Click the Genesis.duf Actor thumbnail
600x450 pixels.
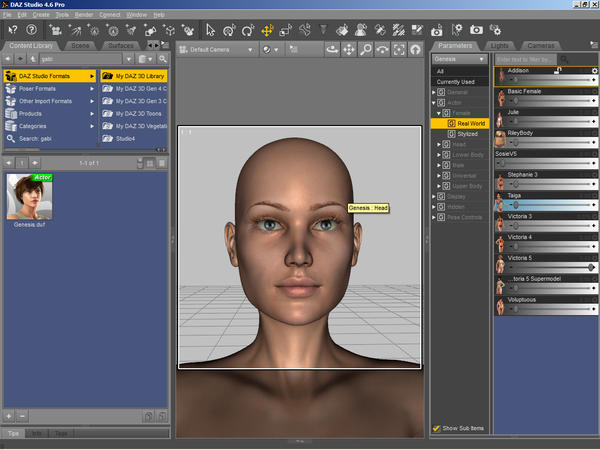29,197
